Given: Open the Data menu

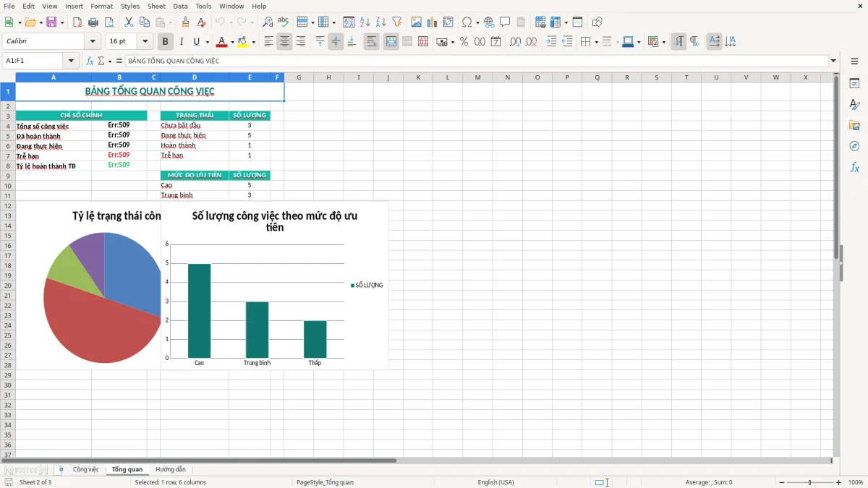Looking at the screenshot, I should [x=180, y=6].
